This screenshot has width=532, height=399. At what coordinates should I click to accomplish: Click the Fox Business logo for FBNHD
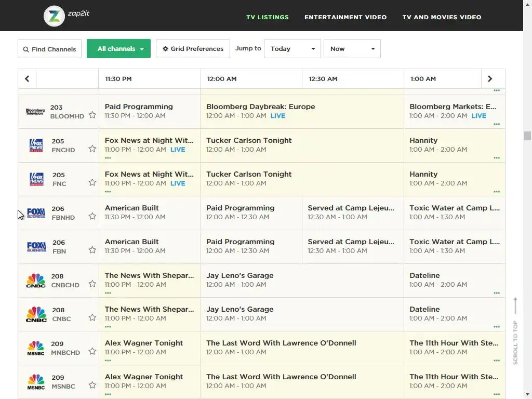(36, 212)
